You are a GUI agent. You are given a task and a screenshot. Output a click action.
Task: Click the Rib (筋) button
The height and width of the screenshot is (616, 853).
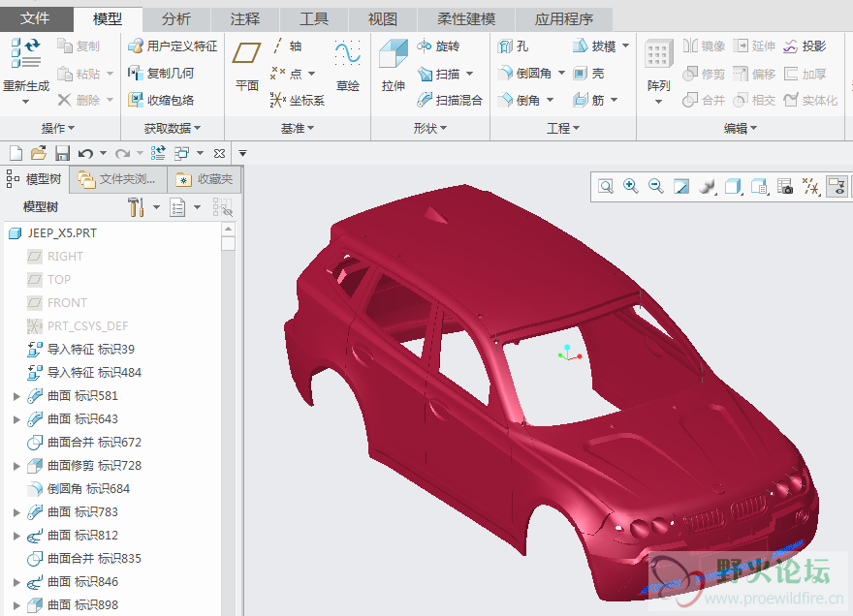pyautogui.click(x=588, y=100)
